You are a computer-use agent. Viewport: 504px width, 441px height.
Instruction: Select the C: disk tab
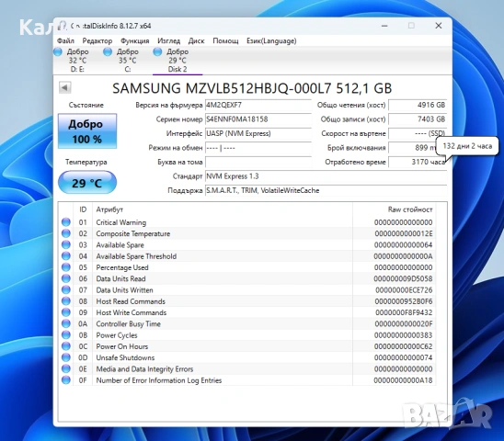coord(127,61)
